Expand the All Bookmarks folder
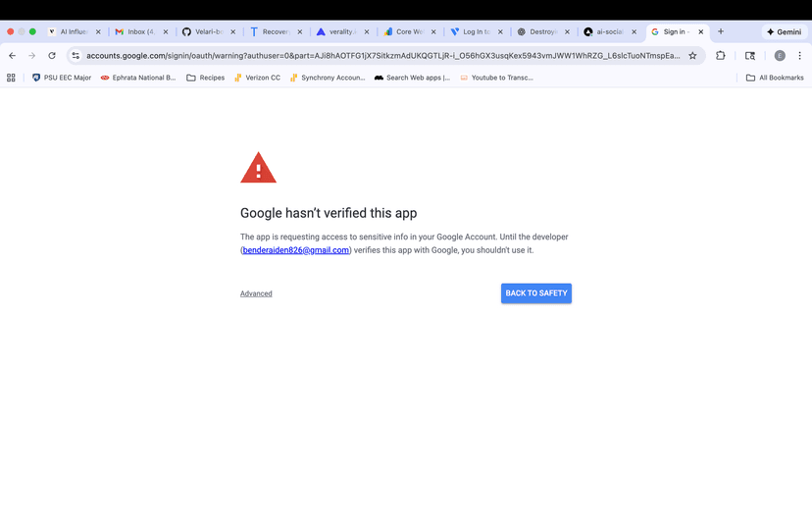This screenshot has height=528, width=812. click(x=774, y=78)
